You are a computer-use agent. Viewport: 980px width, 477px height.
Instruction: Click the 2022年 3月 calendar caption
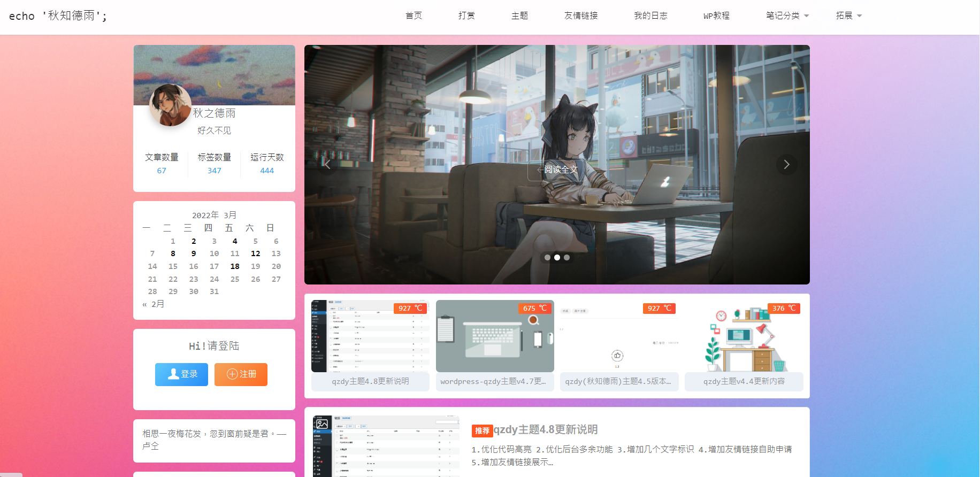[214, 215]
